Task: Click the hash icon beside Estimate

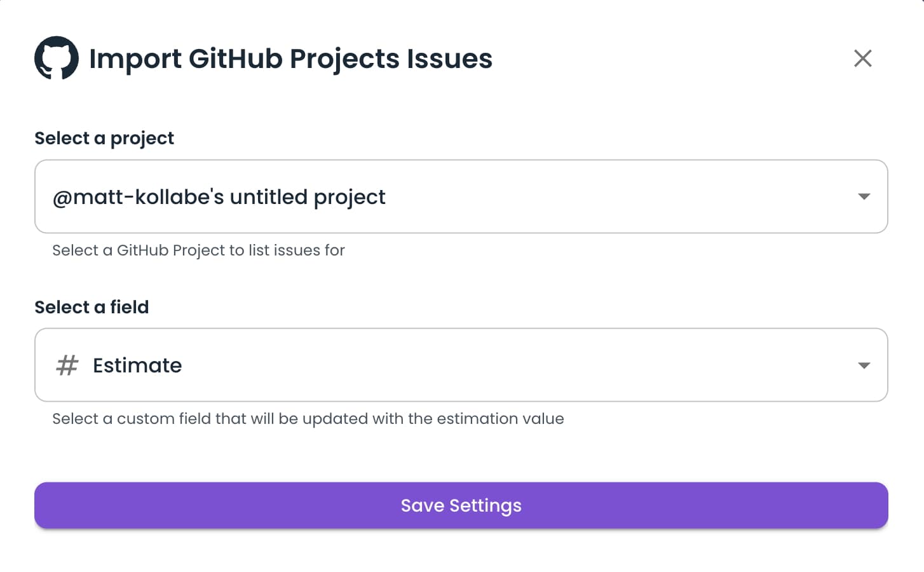Action: click(67, 365)
